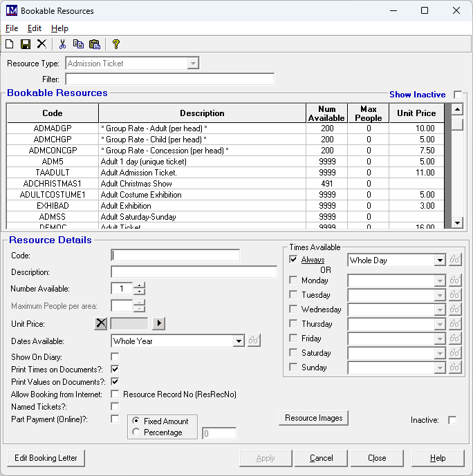Screen dimensions: 473x476
Task: Tick the Show On Diary checkbox
Action: point(115,356)
